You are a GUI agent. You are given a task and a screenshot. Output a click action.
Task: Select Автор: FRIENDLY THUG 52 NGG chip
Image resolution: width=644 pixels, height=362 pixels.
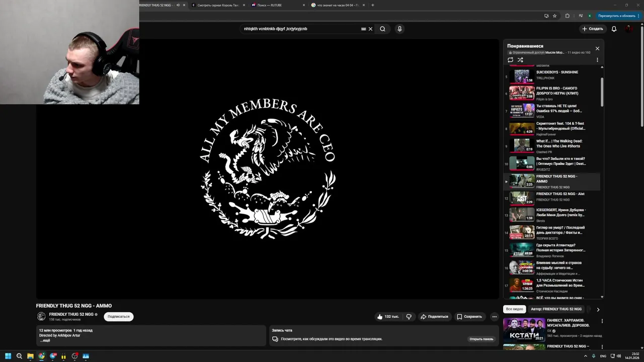(x=556, y=309)
